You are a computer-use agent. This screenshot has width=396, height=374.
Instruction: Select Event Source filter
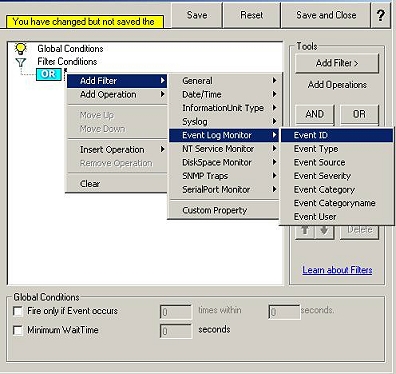337,162
